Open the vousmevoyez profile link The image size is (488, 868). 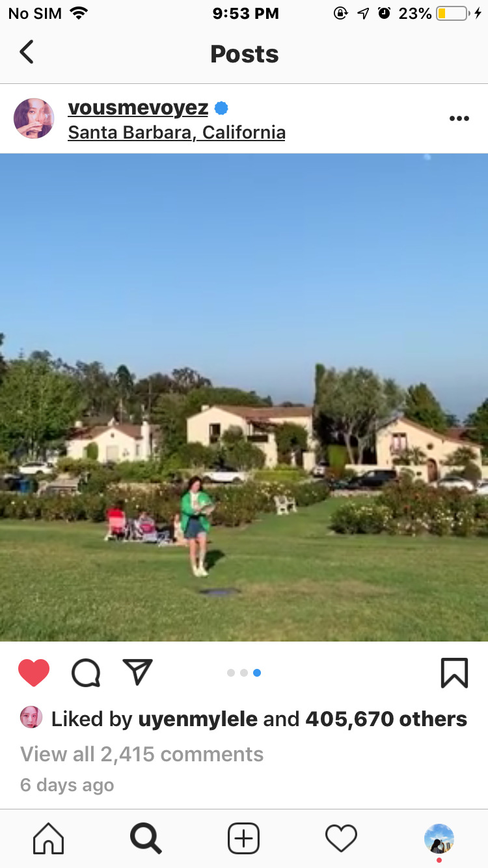[138, 107]
